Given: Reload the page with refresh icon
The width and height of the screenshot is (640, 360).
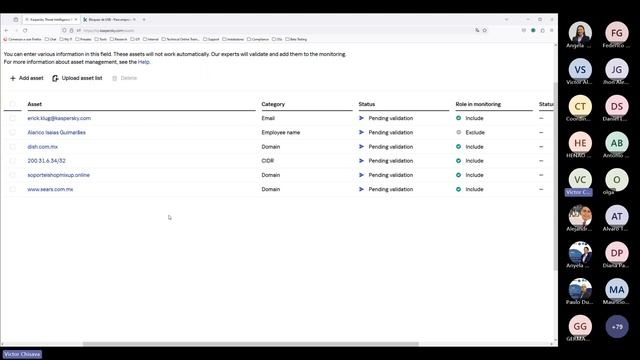Looking at the screenshot, I should tap(25, 31).
